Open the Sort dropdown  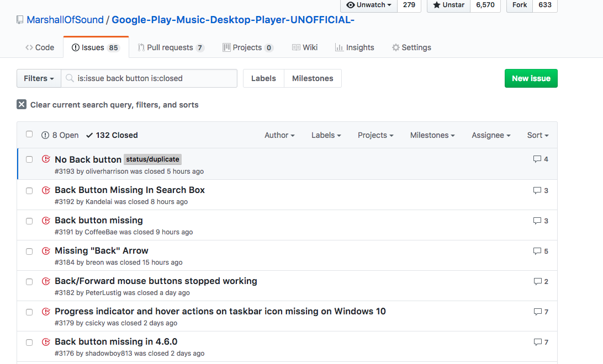tap(538, 135)
